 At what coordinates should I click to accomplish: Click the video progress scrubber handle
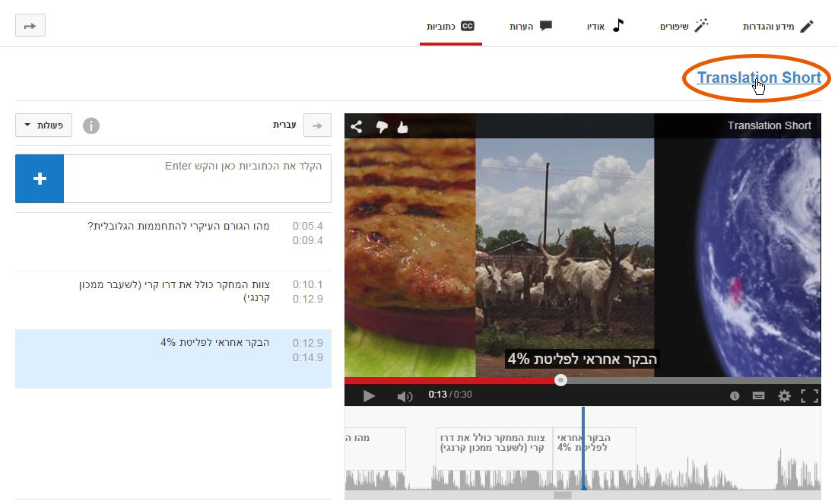coord(560,380)
